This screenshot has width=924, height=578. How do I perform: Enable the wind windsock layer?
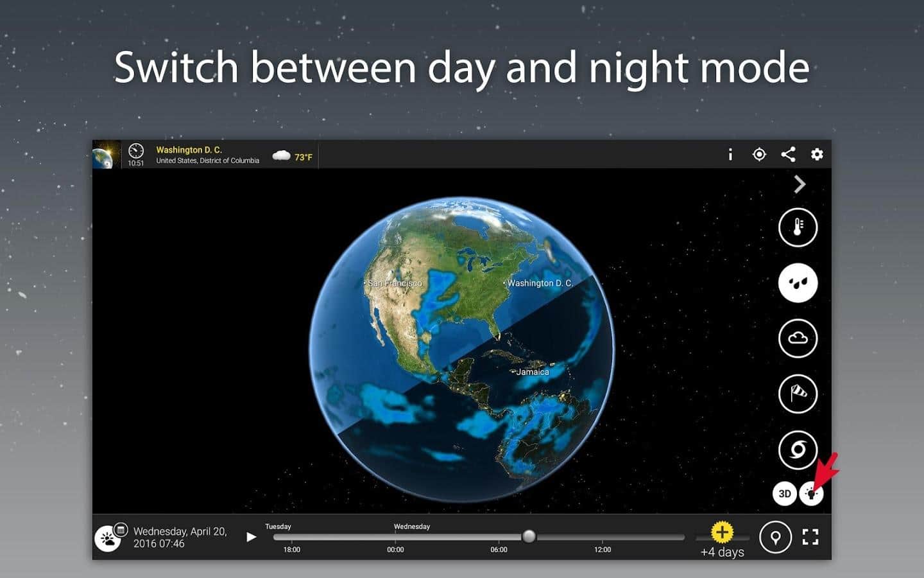[x=798, y=394]
